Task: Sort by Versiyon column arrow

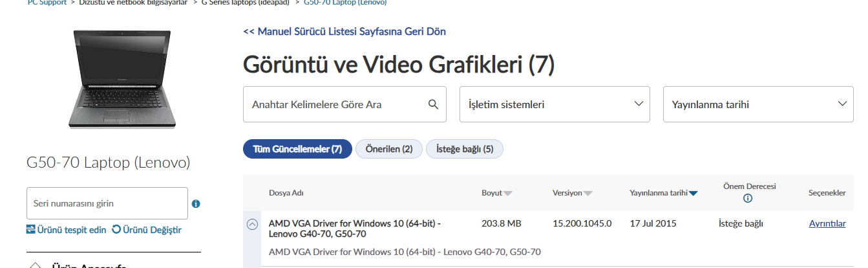Action: pyautogui.click(x=587, y=194)
